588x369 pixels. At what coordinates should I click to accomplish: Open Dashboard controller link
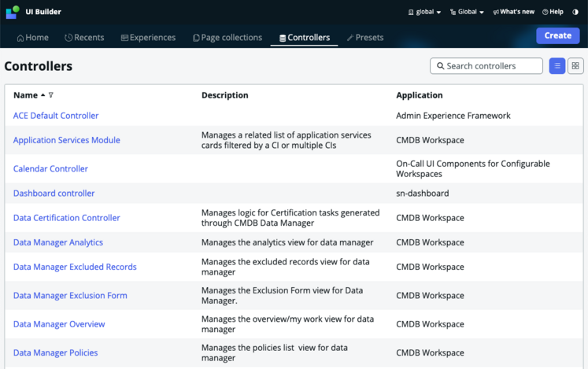click(54, 193)
